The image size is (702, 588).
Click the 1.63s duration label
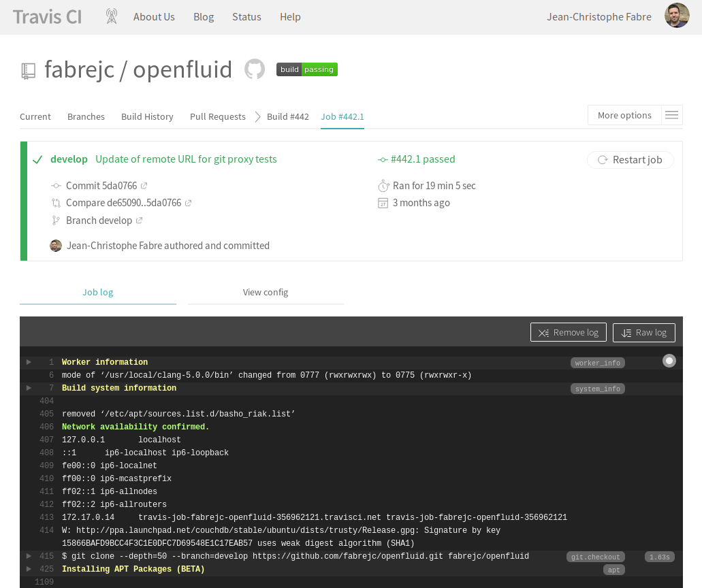[660, 557]
